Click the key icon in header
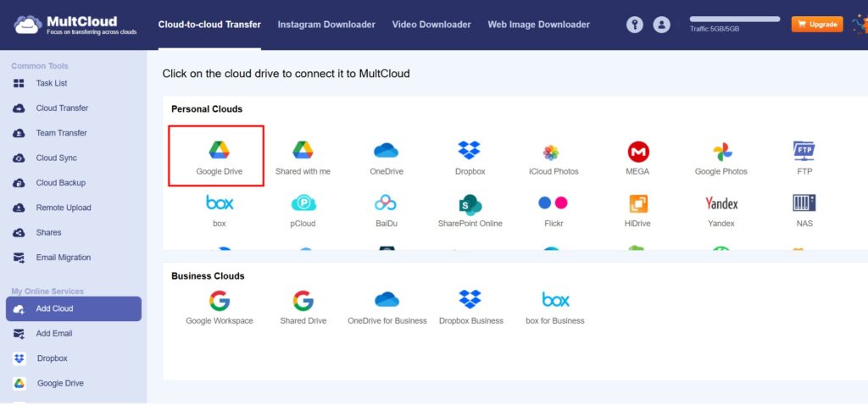 [x=635, y=25]
